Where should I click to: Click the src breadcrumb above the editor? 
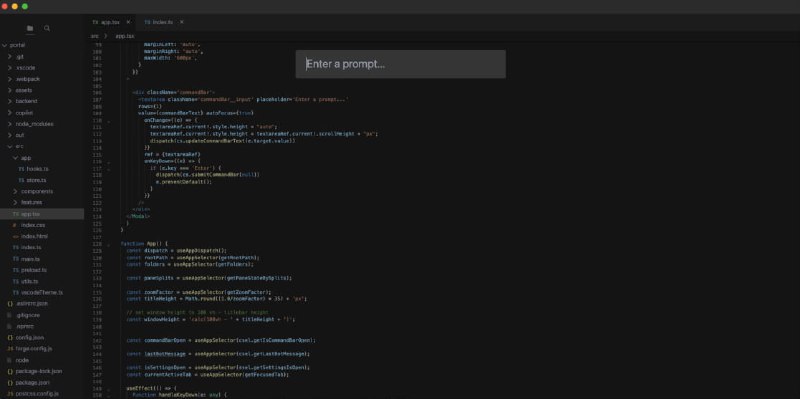95,36
